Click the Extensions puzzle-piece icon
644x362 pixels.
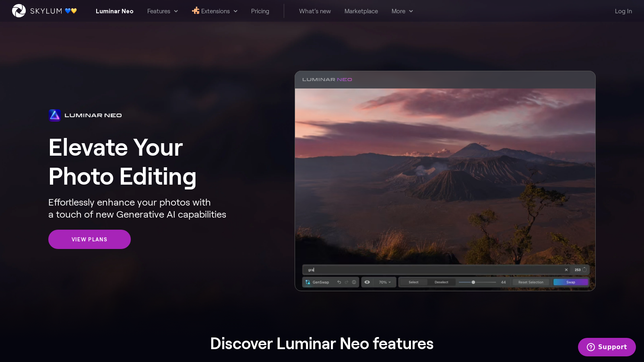pos(196,10)
